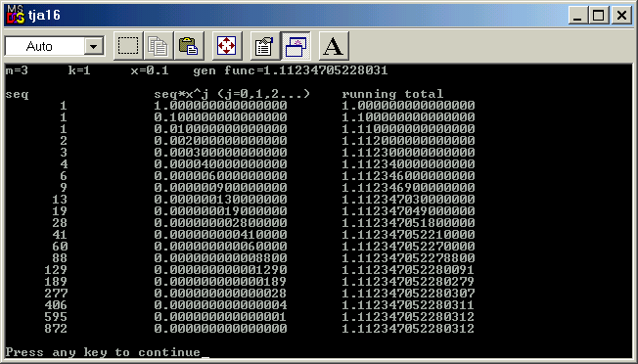The height and width of the screenshot is (364, 638).
Task: Select the Mark tool with dashed rectangle
Action: (128, 46)
